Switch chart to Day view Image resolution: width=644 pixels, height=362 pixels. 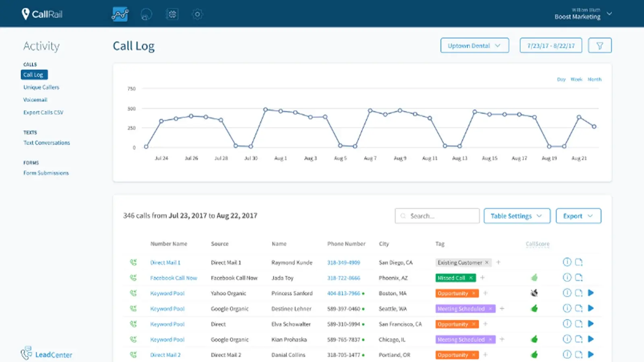pos(561,79)
